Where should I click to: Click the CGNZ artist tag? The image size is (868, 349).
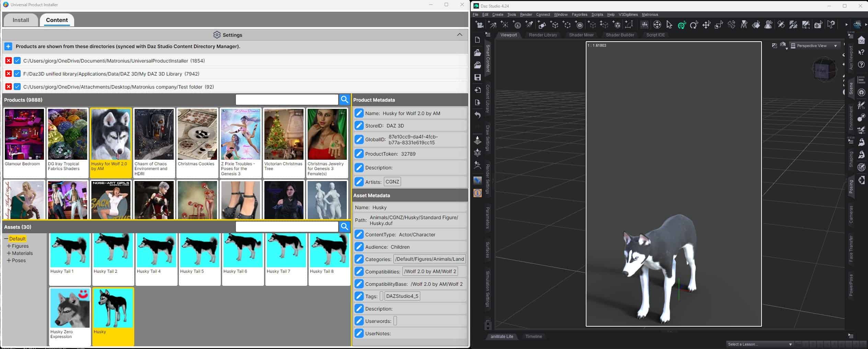click(392, 182)
